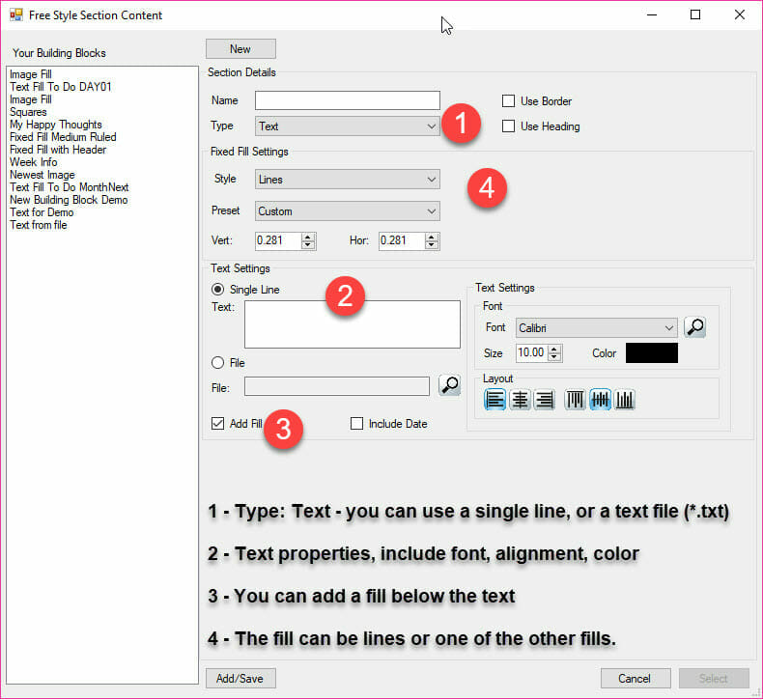Increase the Hor spacing value

pyautogui.click(x=431, y=237)
